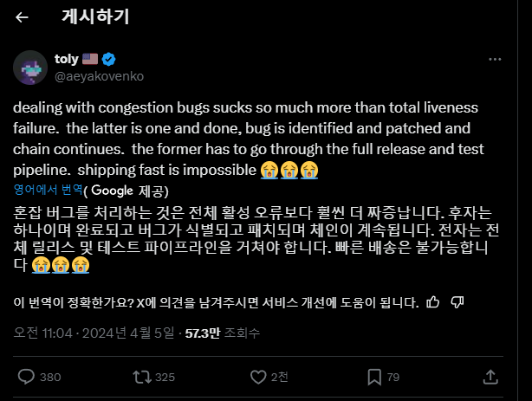The width and height of the screenshot is (532, 401).
Task: Click the 게시하기 header title
Action: click(x=95, y=17)
